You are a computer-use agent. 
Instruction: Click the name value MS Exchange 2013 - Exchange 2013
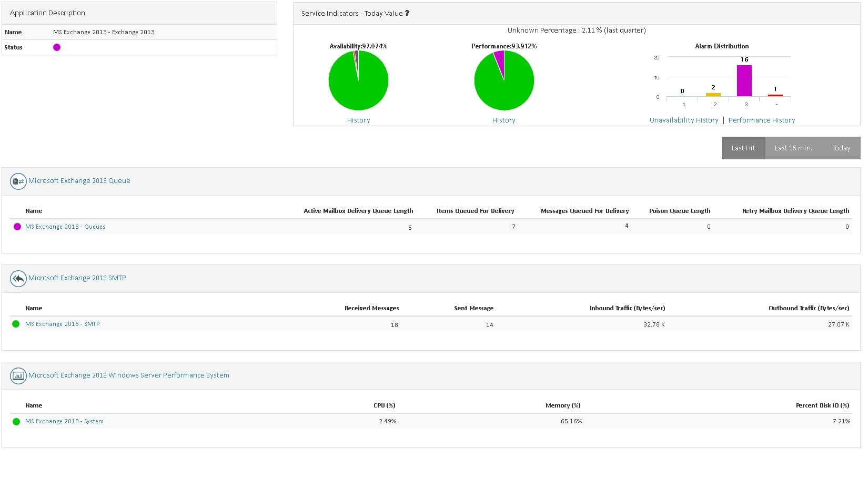coord(104,32)
